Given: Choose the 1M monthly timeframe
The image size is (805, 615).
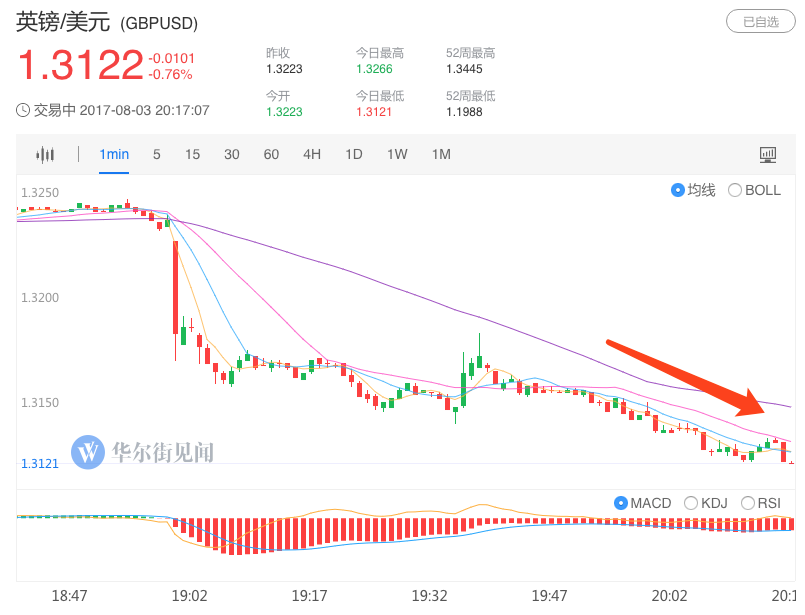Looking at the screenshot, I should [x=441, y=155].
